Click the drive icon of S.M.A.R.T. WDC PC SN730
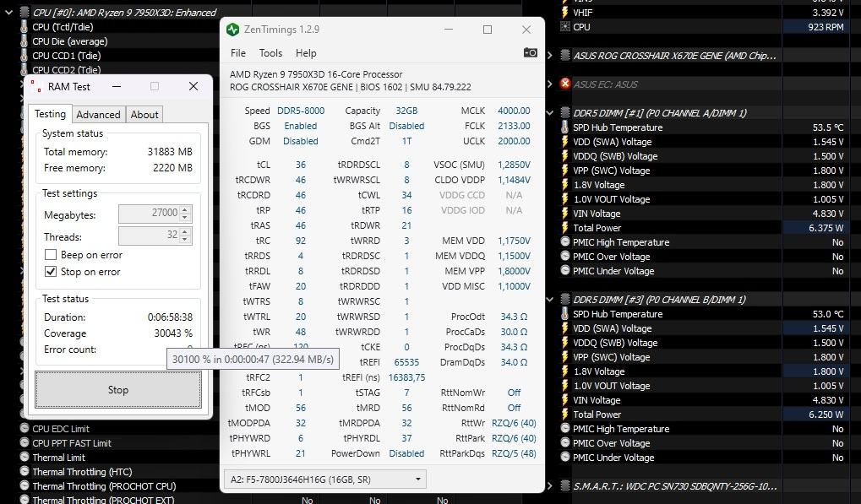Image resolution: width=861 pixels, height=504 pixels. click(x=565, y=485)
